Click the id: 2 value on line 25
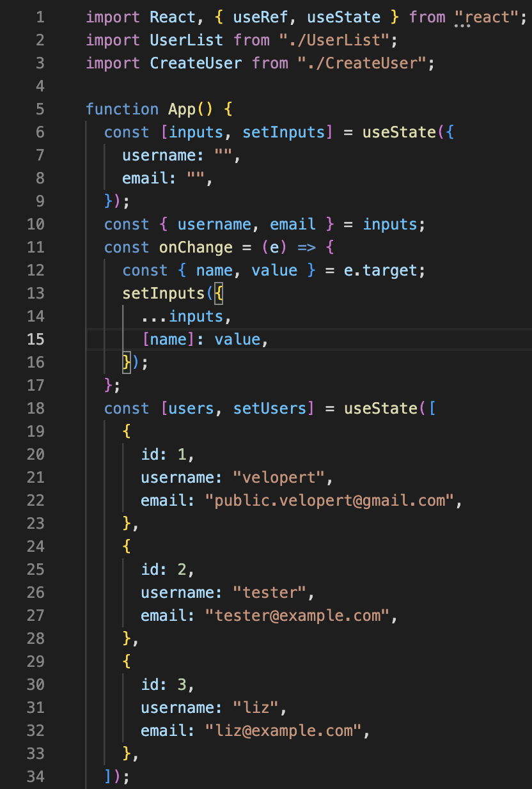 coord(182,570)
